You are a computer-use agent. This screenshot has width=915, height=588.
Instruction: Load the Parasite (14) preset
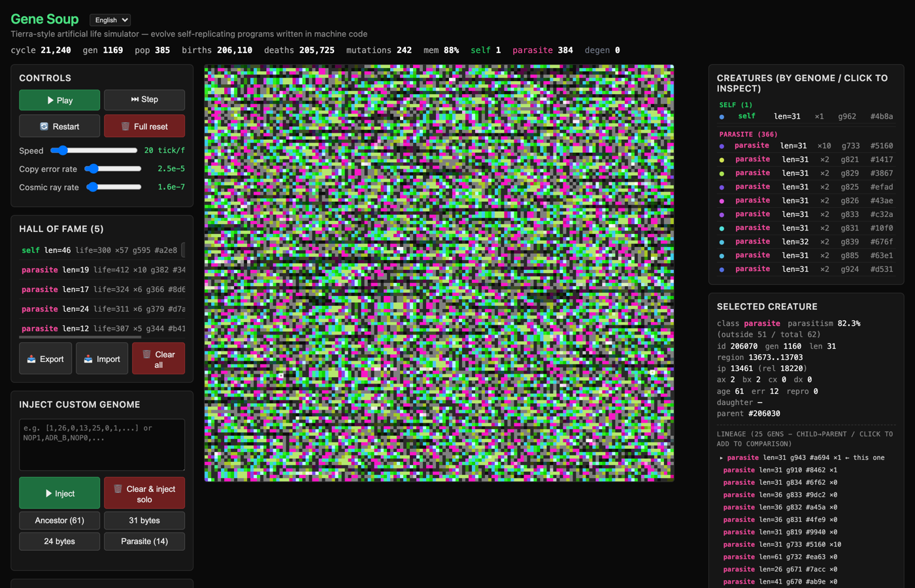[x=144, y=542]
